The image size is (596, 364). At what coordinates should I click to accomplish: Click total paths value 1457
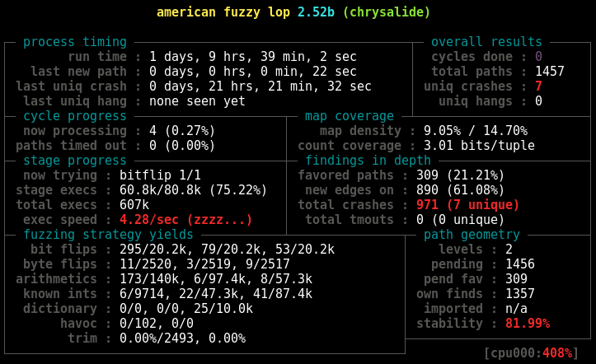pyautogui.click(x=550, y=72)
